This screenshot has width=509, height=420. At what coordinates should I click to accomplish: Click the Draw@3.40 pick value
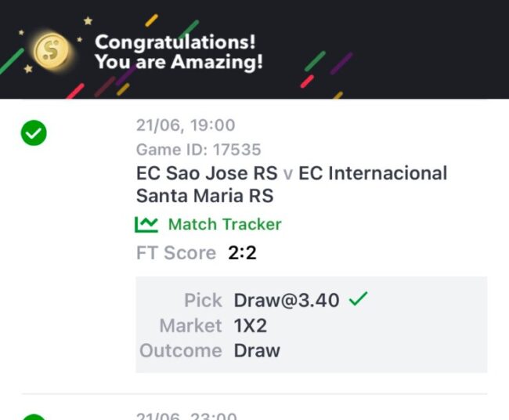click(287, 300)
